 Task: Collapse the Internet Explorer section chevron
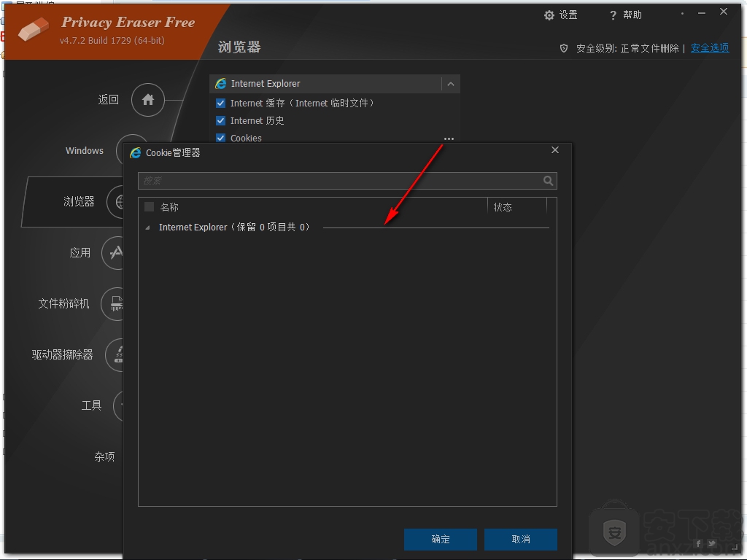[x=451, y=85]
